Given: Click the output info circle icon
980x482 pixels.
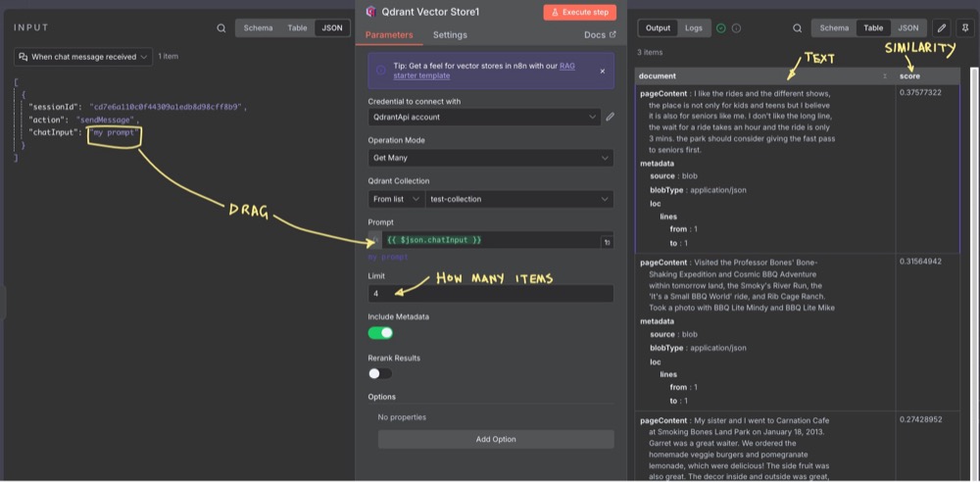Looking at the screenshot, I should tap(736, 28).
